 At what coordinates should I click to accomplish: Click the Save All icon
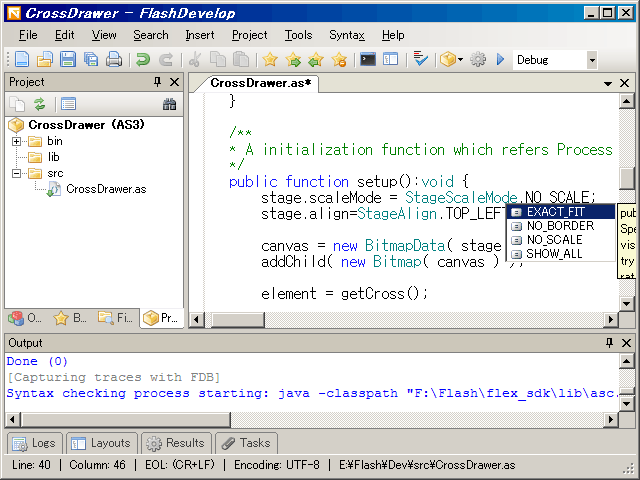91,60
